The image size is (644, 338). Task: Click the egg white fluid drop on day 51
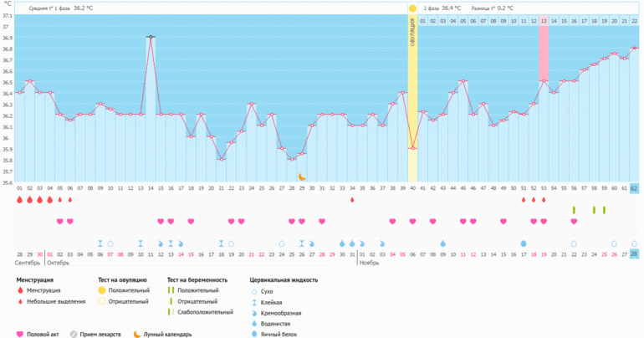524,243
